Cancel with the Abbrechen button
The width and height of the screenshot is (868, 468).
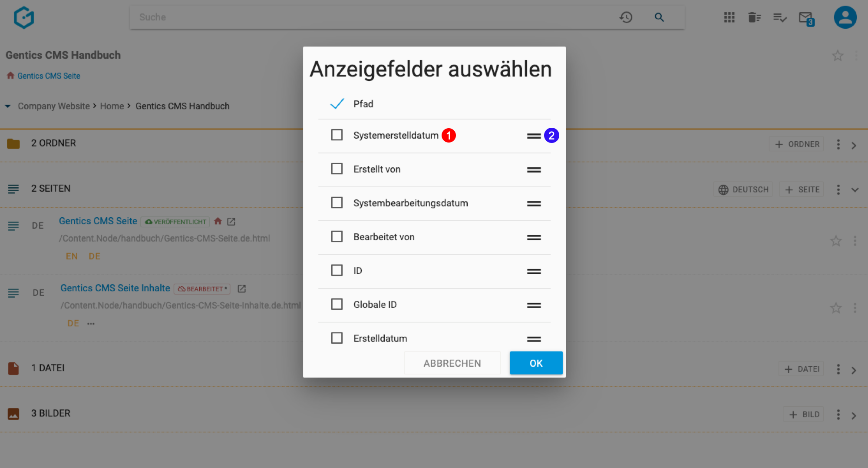pyautogui.click(x=452, y=363)
